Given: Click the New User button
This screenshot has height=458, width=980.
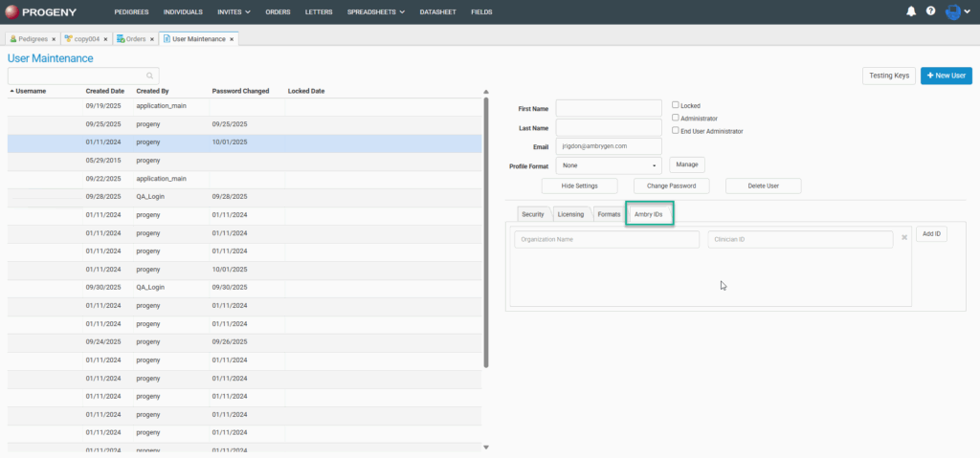Looking at the screenshot, I should click(946, 76).
